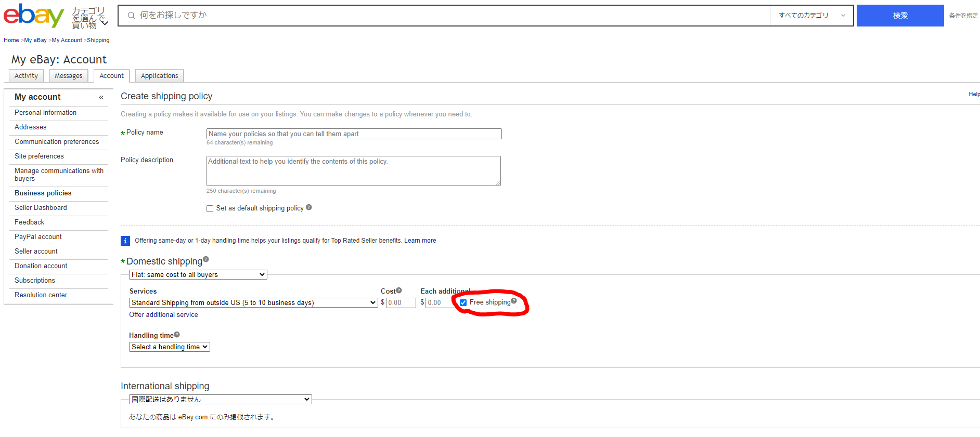Expand Standard Shipping services dropdown
Viewport: 980px width, 437px height.
coord(253,303)
